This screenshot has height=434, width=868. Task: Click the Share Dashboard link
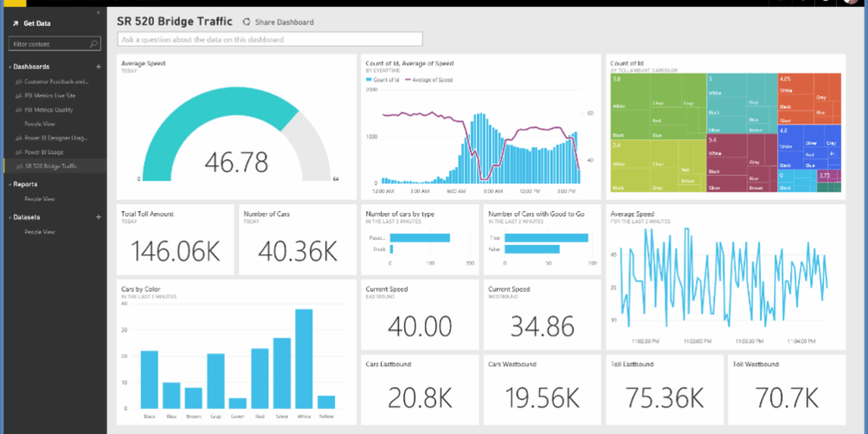point(284,22)
